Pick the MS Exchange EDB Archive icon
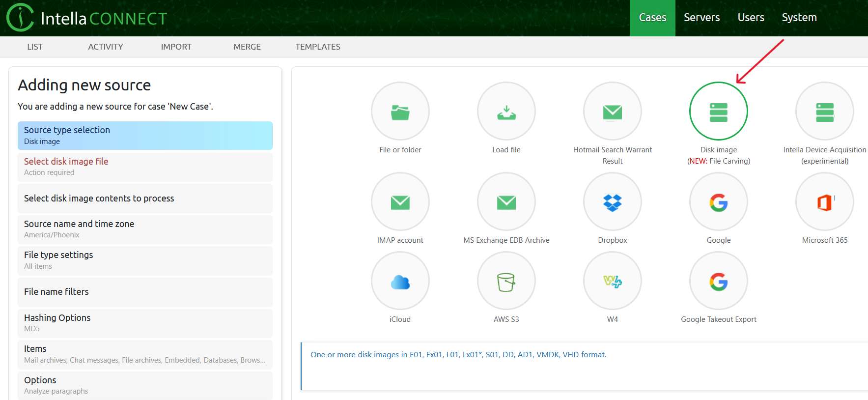This screenshot has height=400, width=868. pyautogui.click(x=506, y=202)
